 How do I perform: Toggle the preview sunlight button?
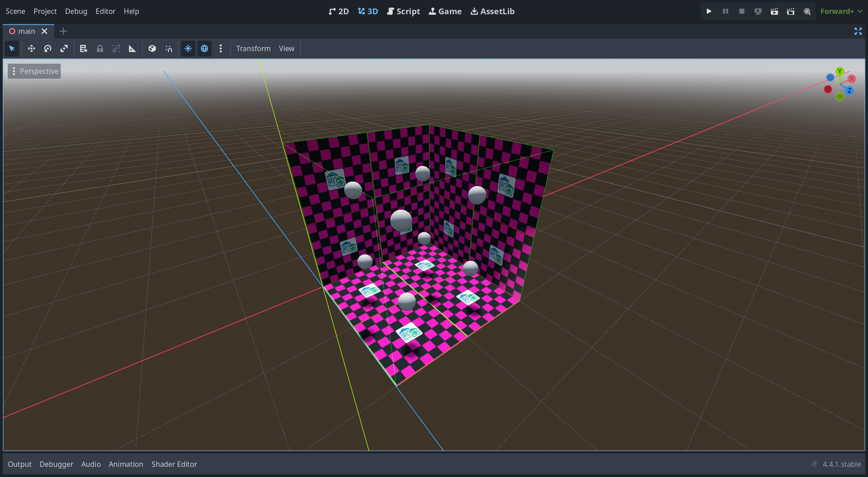pos(188,48)
